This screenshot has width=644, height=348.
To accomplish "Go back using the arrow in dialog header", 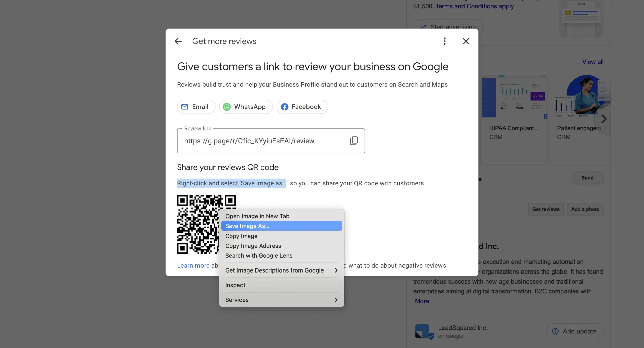I will point(178,41).
